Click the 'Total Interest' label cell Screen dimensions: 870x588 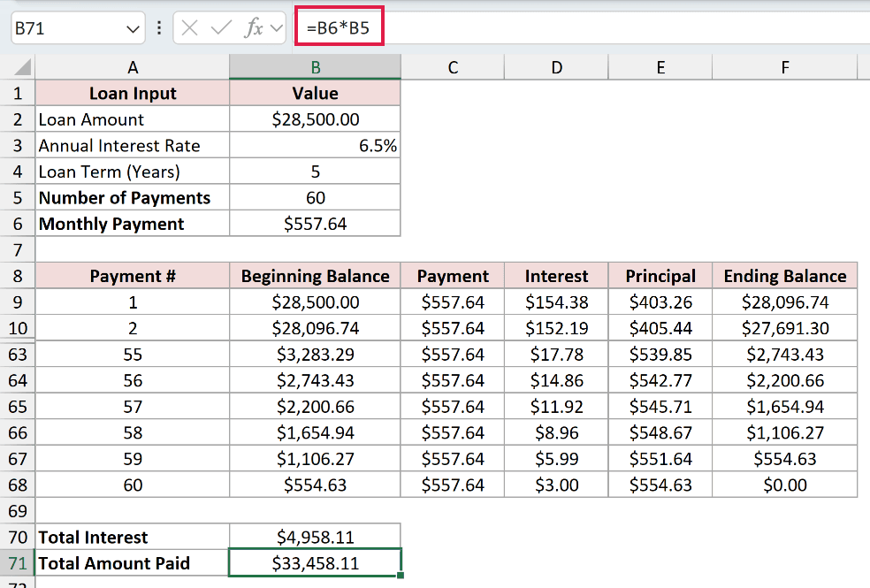pyautogui.click(x=133, y=537)
